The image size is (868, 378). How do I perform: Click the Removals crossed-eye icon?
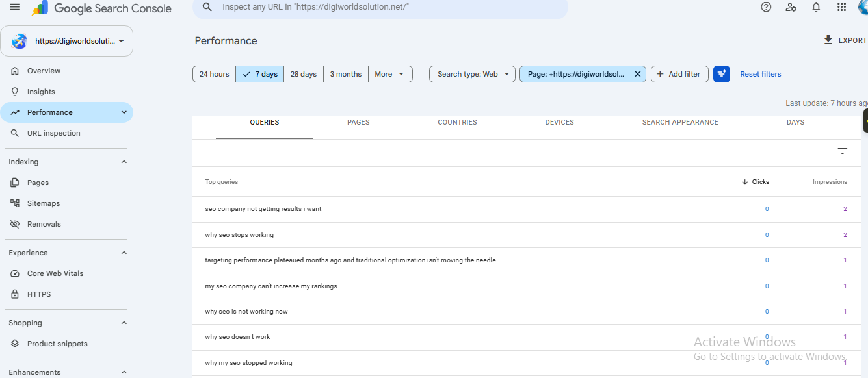pyautogui.click(x=15, y=224)
